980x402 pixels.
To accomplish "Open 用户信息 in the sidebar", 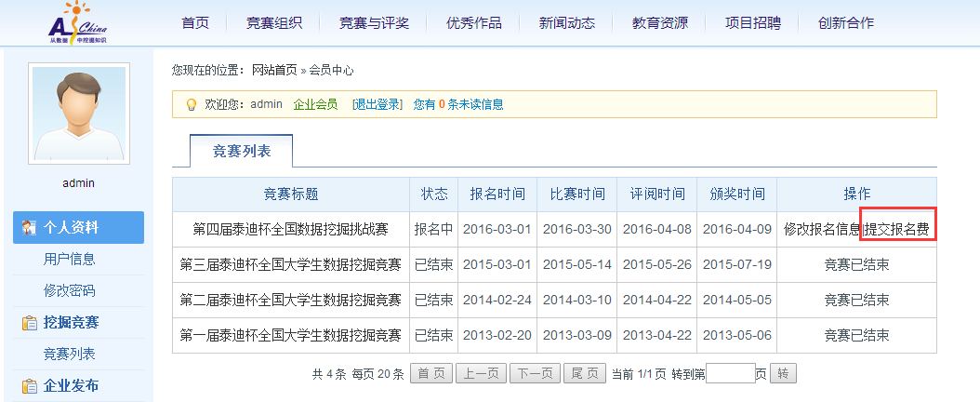I will [70, 259].
